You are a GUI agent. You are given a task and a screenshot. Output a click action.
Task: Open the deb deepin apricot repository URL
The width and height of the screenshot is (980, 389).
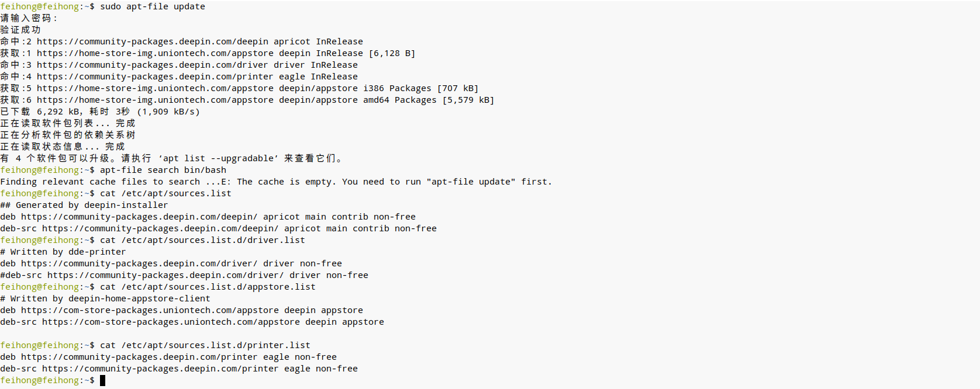pyautogui.click(x=139, y=217)
